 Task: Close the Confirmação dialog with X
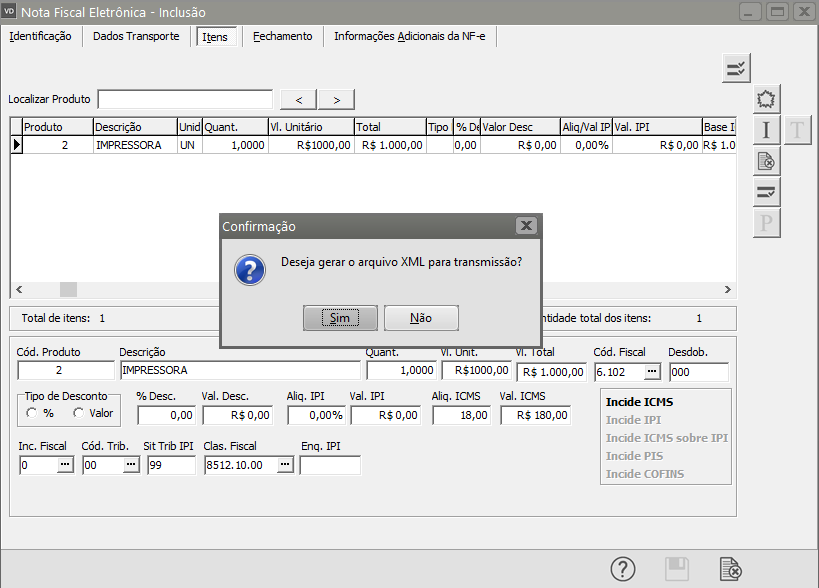526,226
